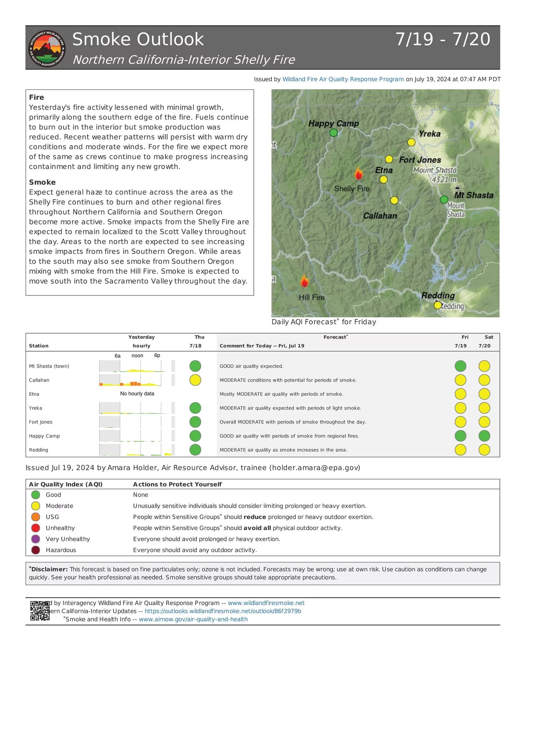Select the Mt Shasta green map marker
The image size is (535, 756).
(x=444, y=200)
